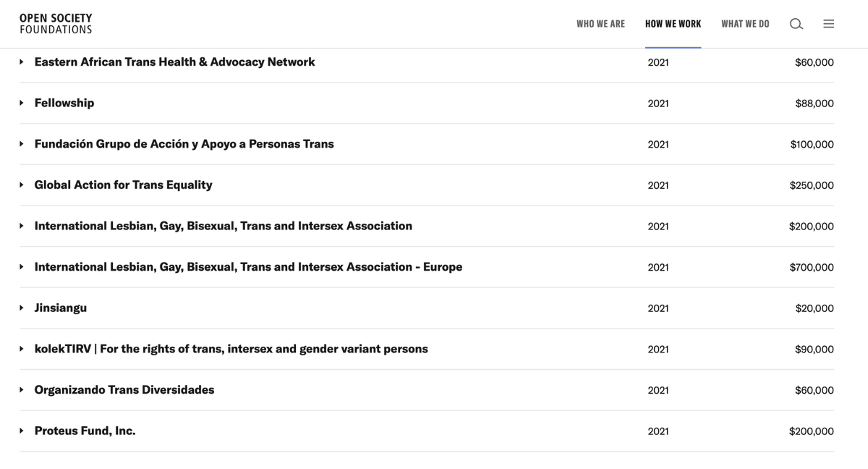Click the Global Action for Trans Equality title

pyautogui.click(x=123, y=185)
